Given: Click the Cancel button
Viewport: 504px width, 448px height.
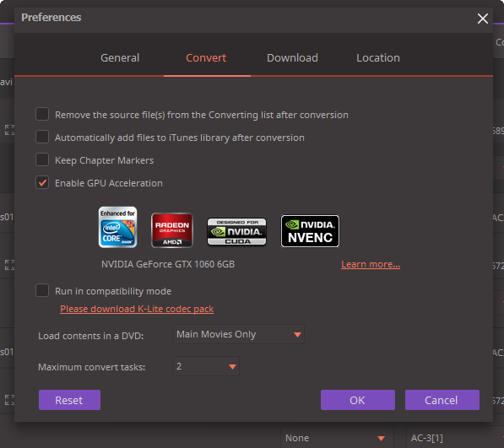Looking at the screenshot, I should [442, 400].
